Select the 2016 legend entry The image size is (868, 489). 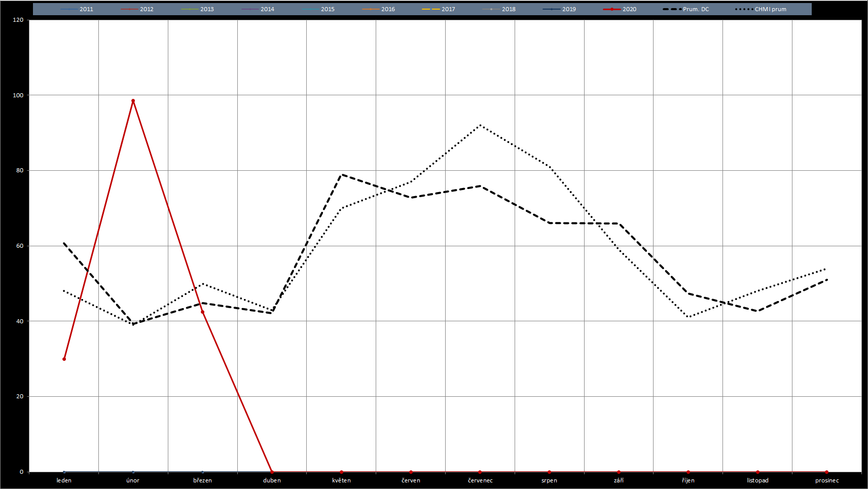point(379,9)
